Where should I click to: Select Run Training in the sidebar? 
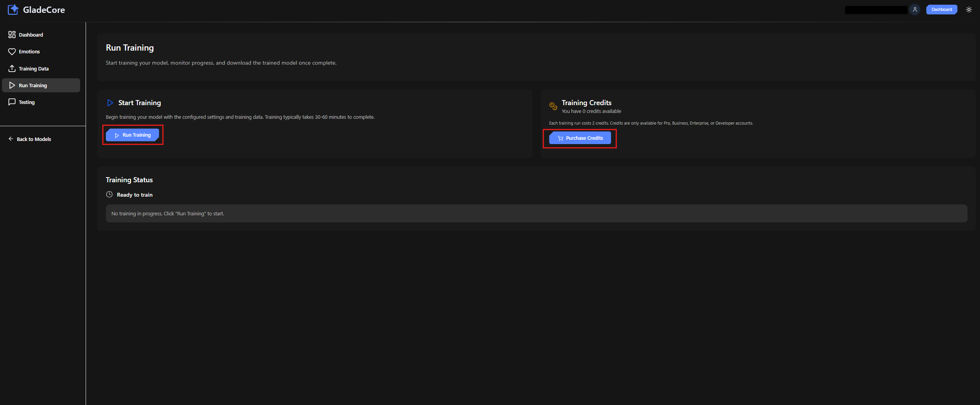click(33, 85)
